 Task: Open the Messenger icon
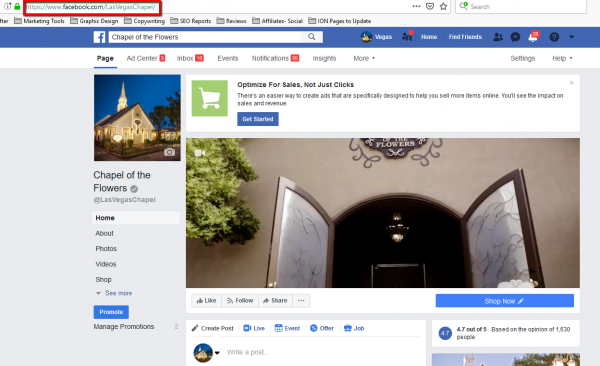[515, 37]
